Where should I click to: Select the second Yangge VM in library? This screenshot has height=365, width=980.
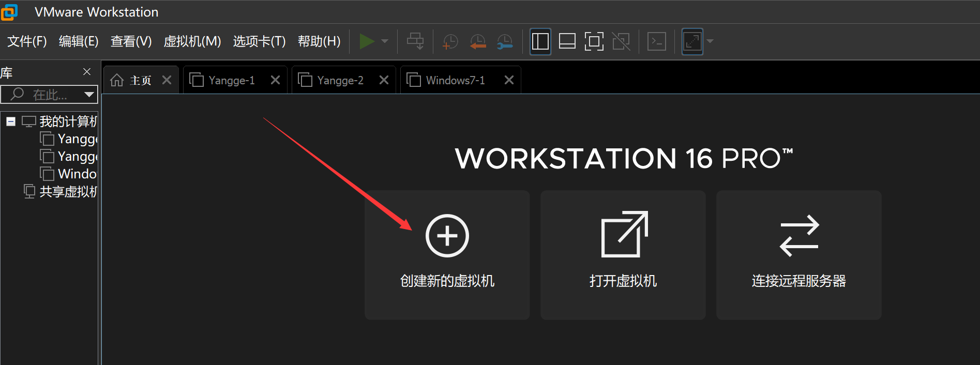click(x=78, y=157)
